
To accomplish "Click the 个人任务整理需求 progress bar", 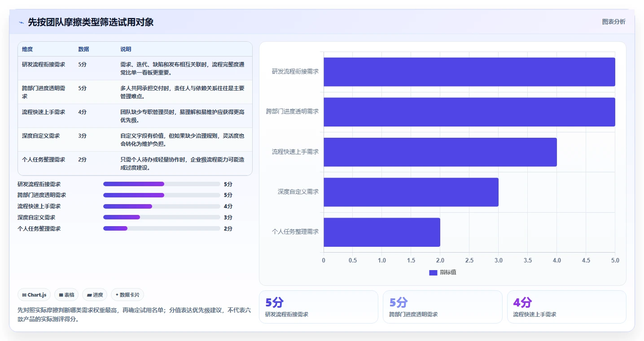I will click(162, 228).
